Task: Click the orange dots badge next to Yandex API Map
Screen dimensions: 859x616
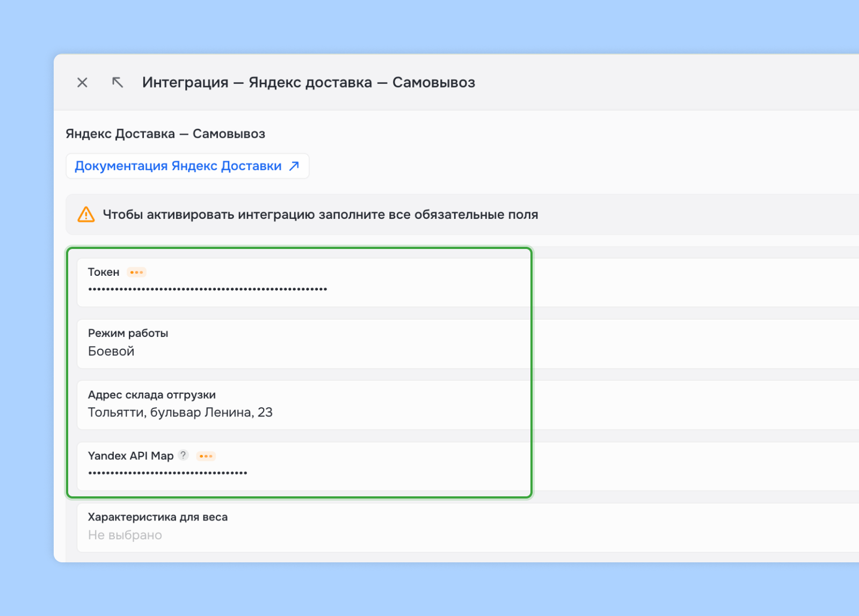Action: tap(206, 456)
